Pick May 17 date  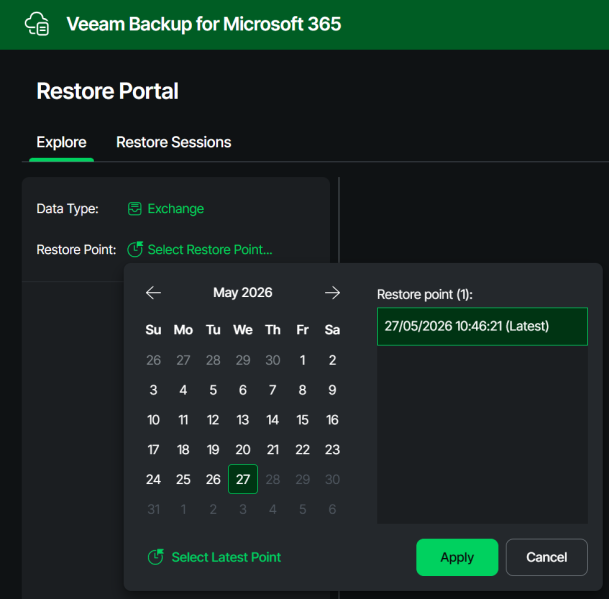coord(153,449)
